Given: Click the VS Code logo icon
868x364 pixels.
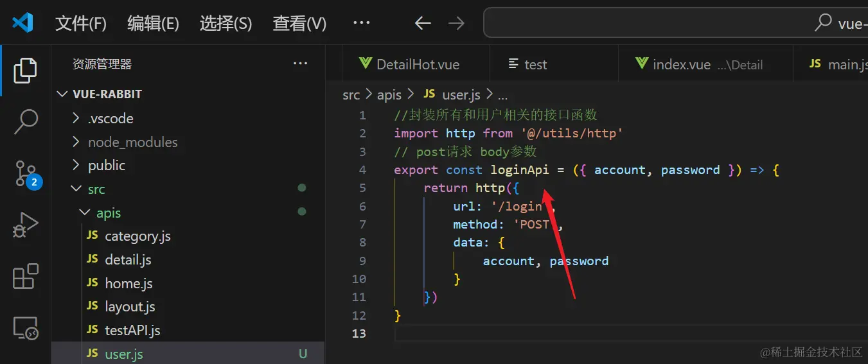Looking at the screenshot, I should coord(22,23).
